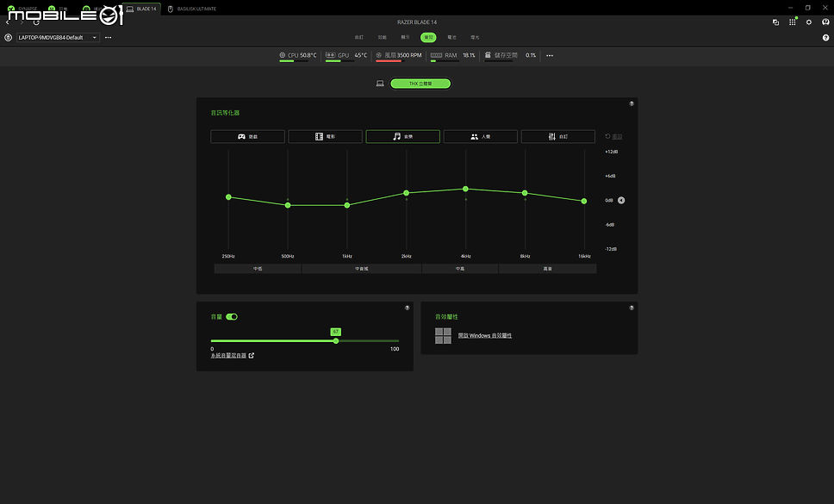Switch to the BLADE 14 device tab
834x504 pixels.
(x=141, y=9)
